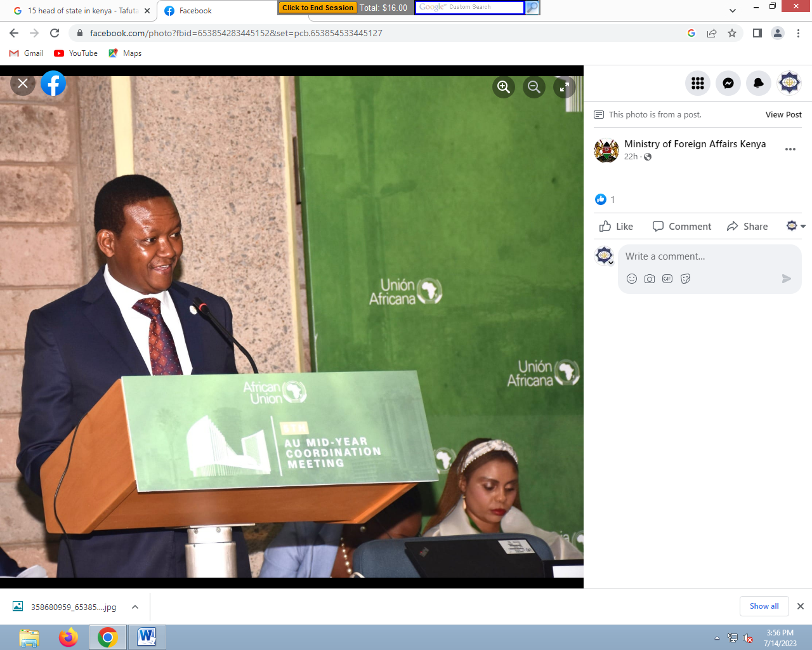
Task: Attach a photo to comment
Action: [650, 279]
